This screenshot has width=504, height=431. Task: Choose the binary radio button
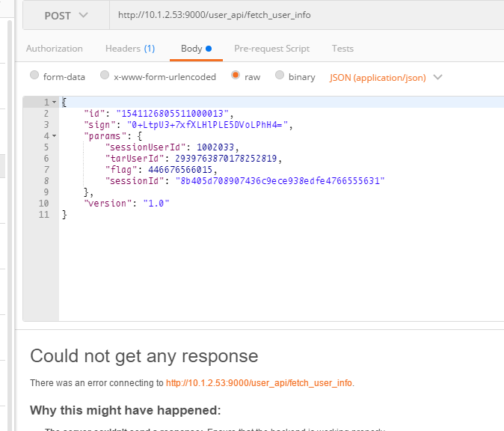pyautogui.click(x=280, y=76)
